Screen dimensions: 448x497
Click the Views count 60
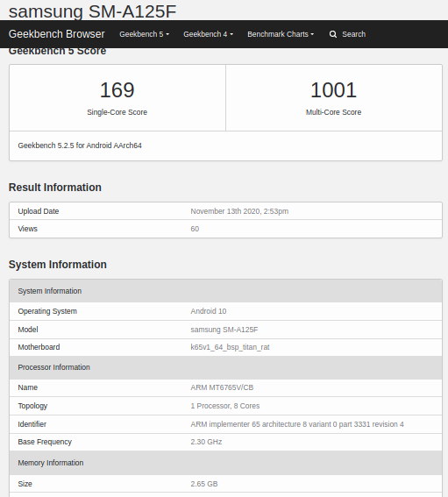(x=195, y=229)
